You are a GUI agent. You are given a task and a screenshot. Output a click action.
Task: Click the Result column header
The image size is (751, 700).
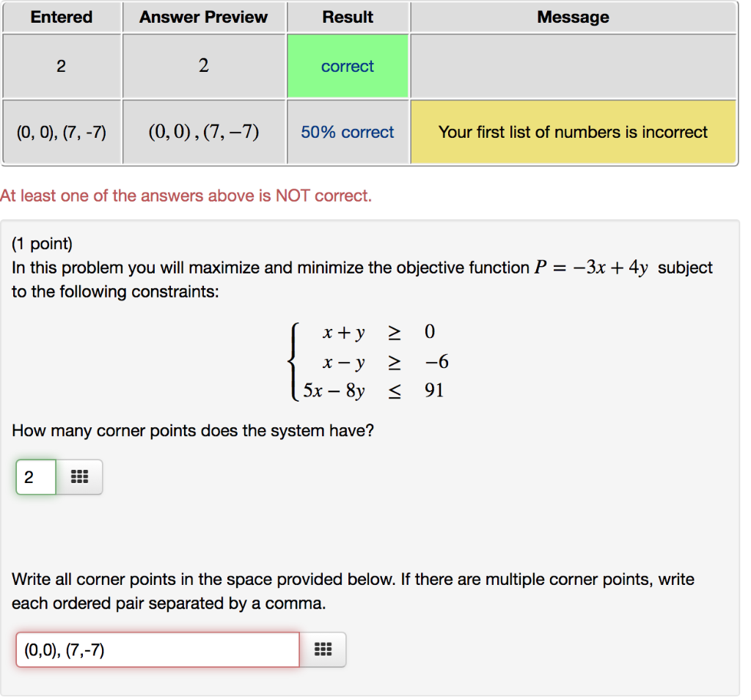pos(347,17)
